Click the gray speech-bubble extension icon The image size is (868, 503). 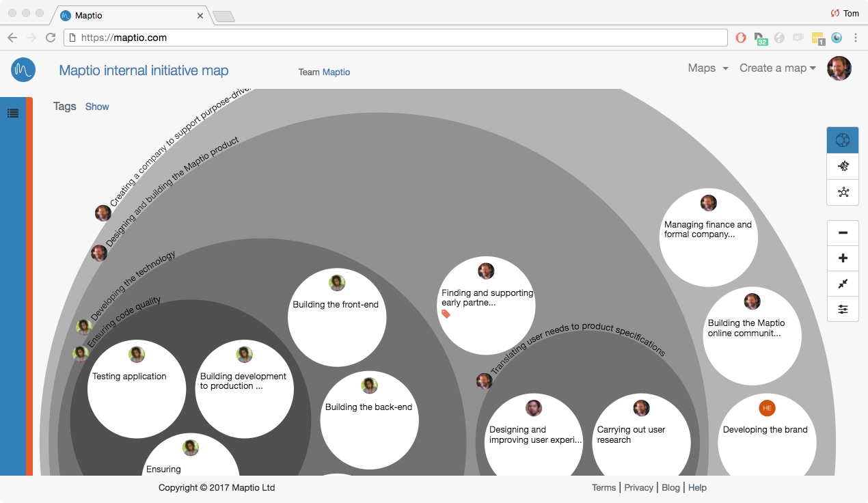tap(798, 38)
